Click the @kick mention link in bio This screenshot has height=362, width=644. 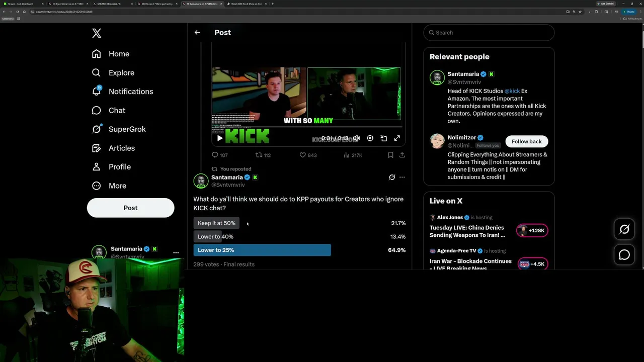point(512,91)
